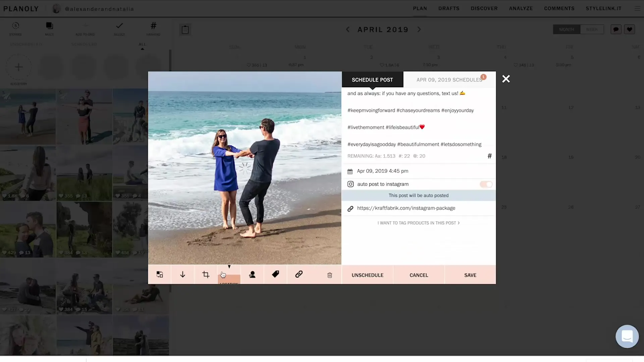Open the location tagging tool

pyautogui.click(x=229, y=275)
